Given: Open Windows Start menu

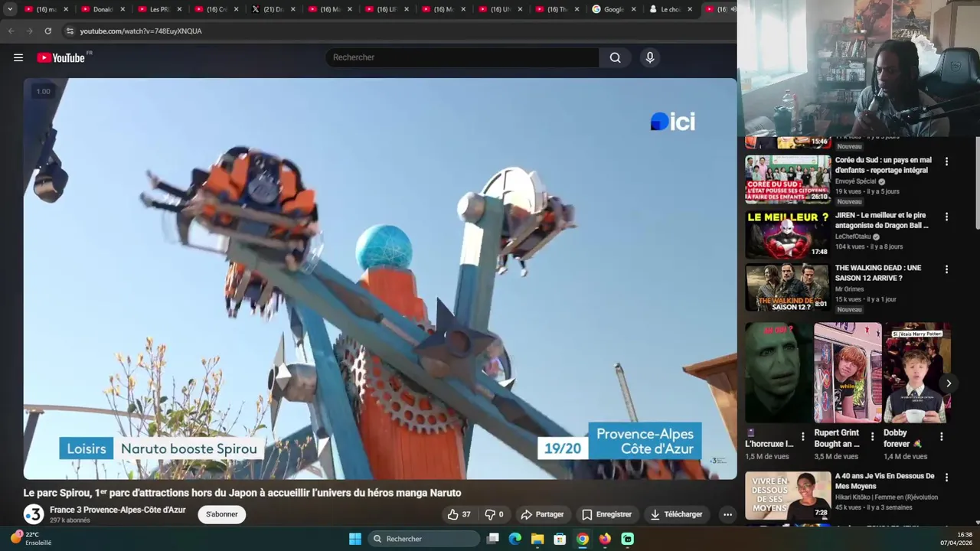Looking at the screenshot, I should [355, 539].
